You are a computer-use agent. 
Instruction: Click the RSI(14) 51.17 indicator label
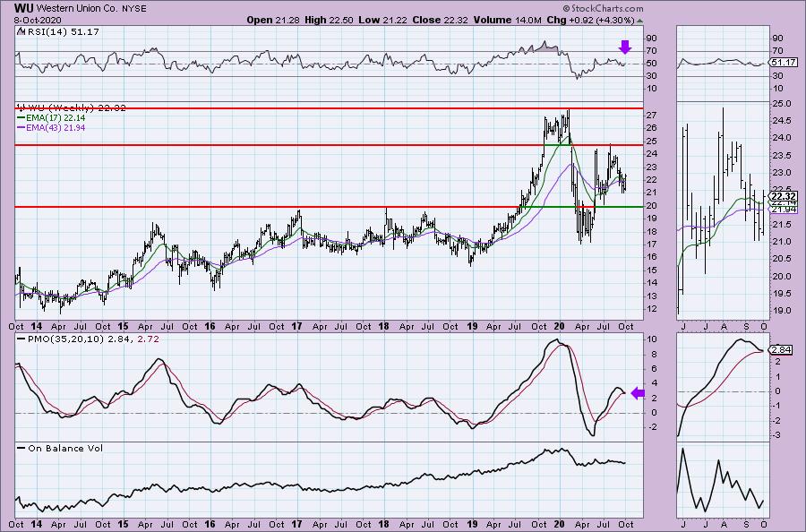pos(63,31)
